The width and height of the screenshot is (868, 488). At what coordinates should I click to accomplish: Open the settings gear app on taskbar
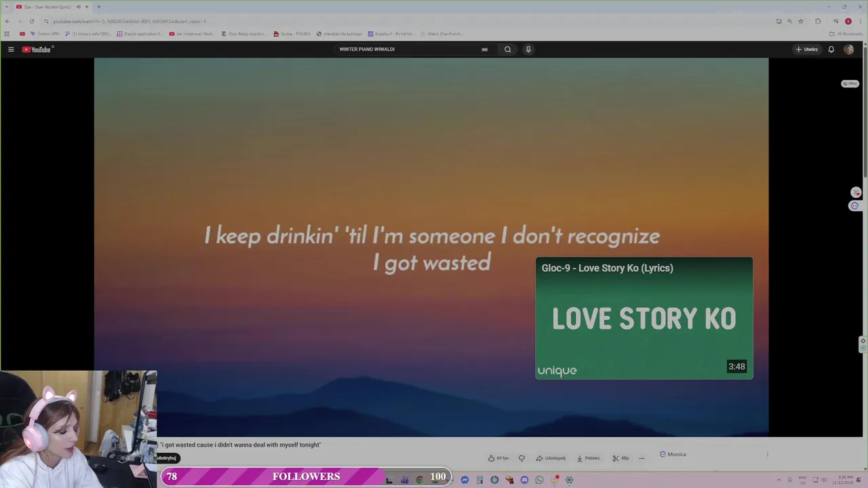[569, 480]
